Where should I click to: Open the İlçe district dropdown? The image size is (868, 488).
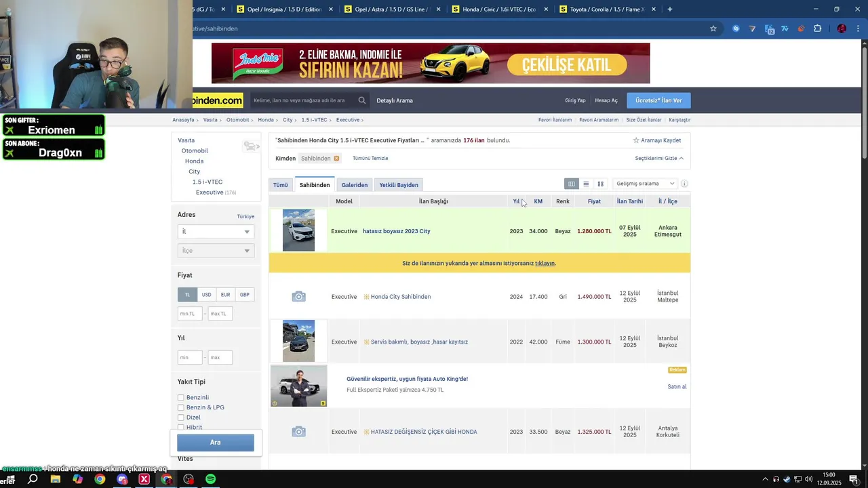tap(216, 251)
